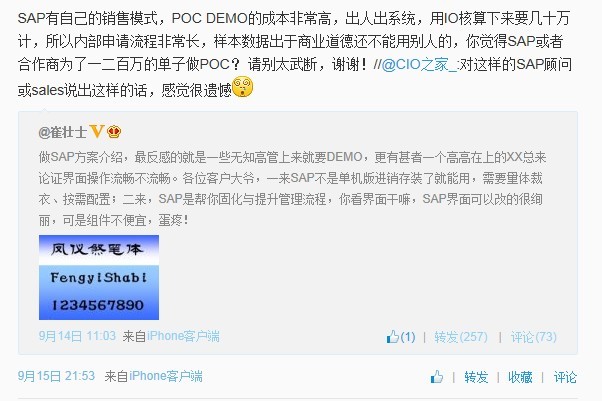Open the 9月14日 11:03 timestamp link
602x401 pixels.
[77, 336]
